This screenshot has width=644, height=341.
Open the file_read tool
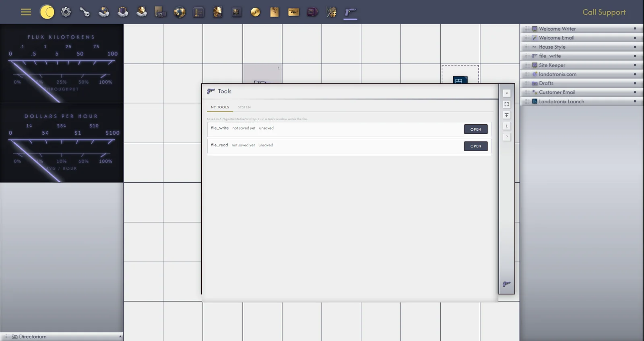click(x=476, y=146)
